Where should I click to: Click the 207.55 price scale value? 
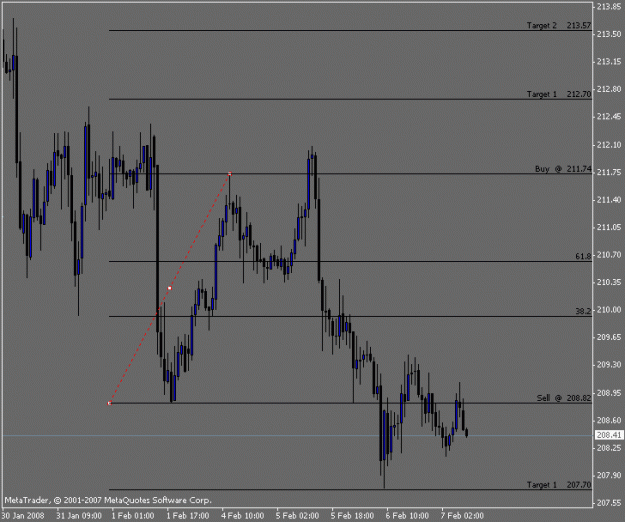pos(609,503)
